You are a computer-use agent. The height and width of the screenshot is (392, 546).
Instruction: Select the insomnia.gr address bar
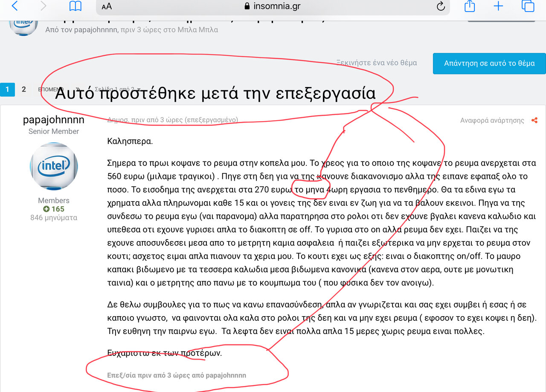tap(273, 6)
